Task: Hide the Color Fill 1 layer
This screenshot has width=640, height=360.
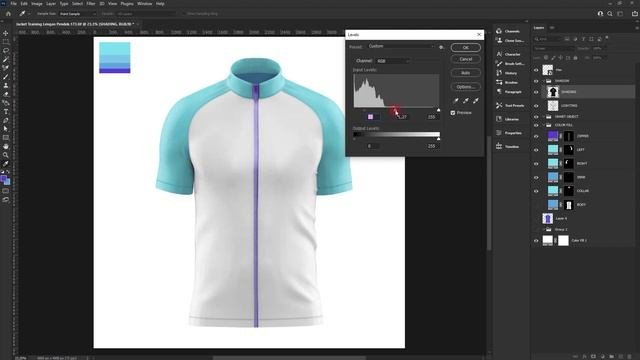Action: click(536, 241)
